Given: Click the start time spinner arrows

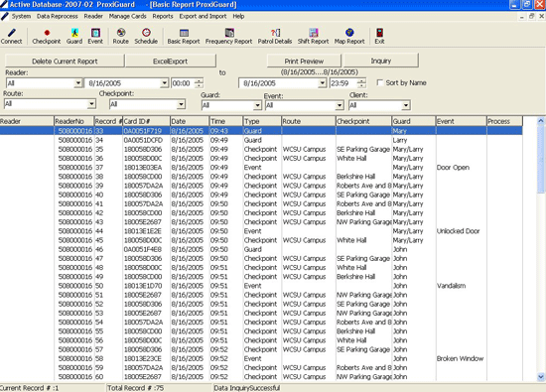Looking at the screenshot, I should pos(199,83).
